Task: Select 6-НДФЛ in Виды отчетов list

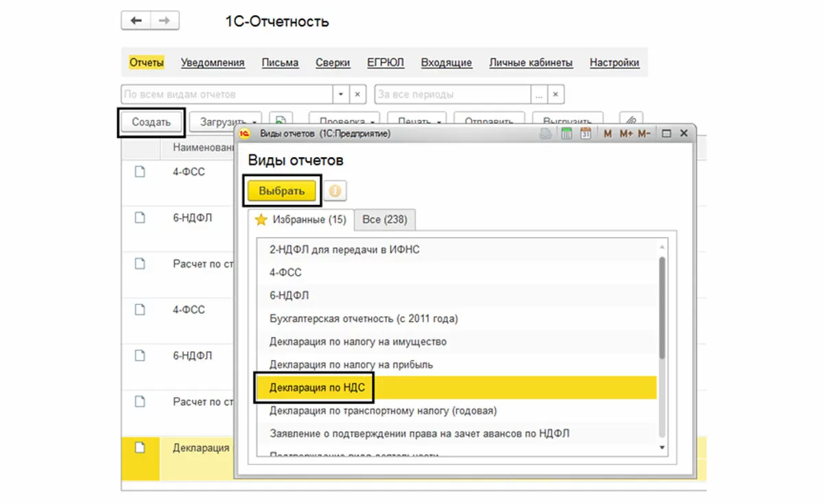Action: 457,296
